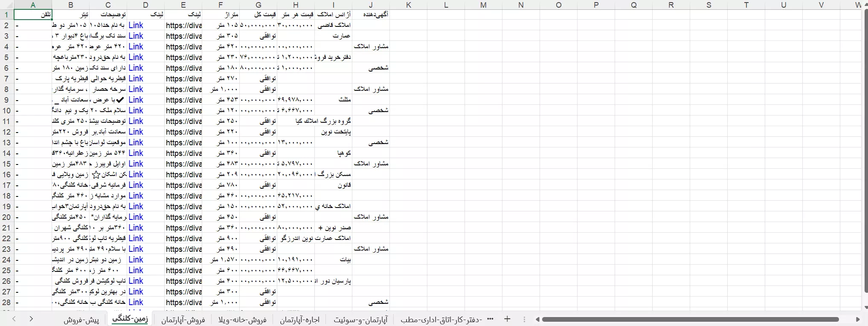The width and height of the screenshot is (868, 326).
Task: Open the اجاره-آپارتمان sheet tab
Action: coord(299,320)
